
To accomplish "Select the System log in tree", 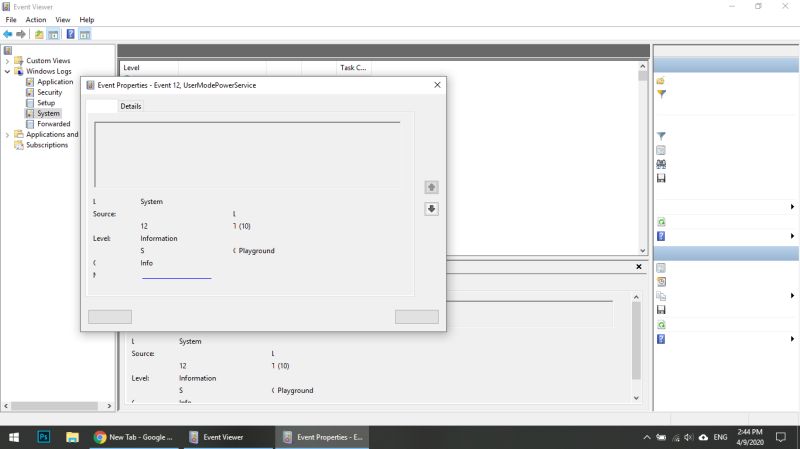I will pyautogui.click(x=48, y=113).
